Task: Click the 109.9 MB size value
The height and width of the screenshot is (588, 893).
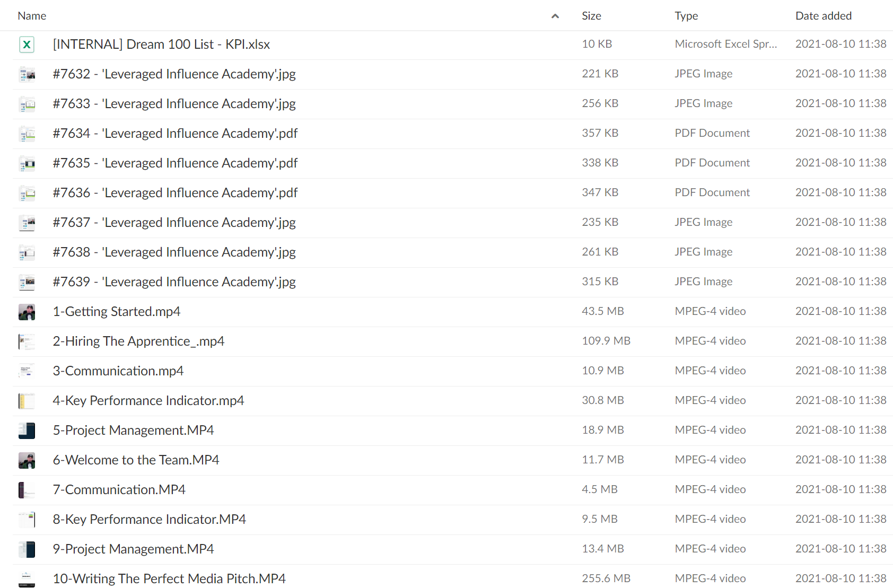Action: tap(606, 341)
